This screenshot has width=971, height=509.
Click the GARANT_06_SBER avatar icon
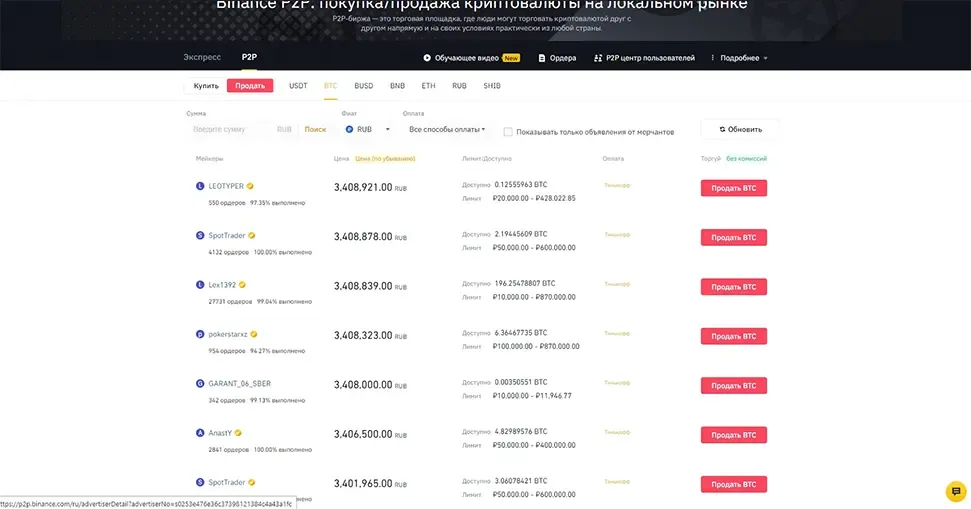200,383
